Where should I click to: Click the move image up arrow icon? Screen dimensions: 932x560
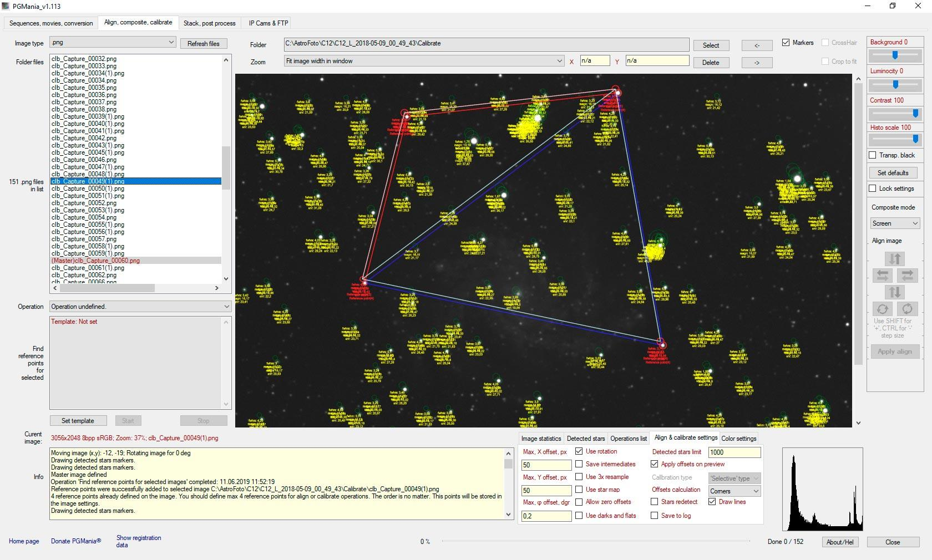[894, 259]
